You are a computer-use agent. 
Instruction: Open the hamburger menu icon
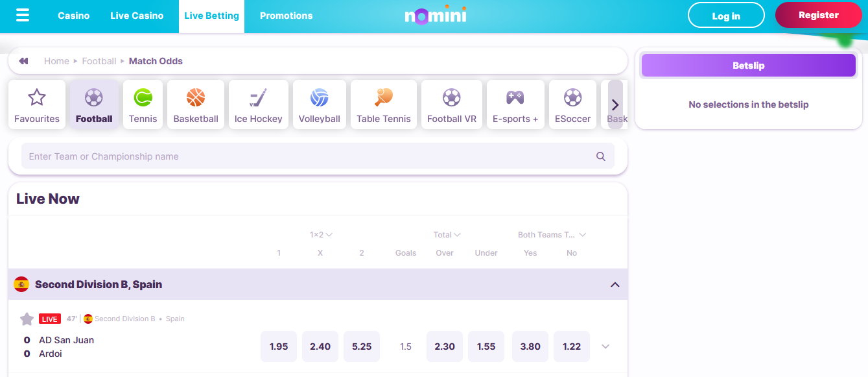pos(23,15)
